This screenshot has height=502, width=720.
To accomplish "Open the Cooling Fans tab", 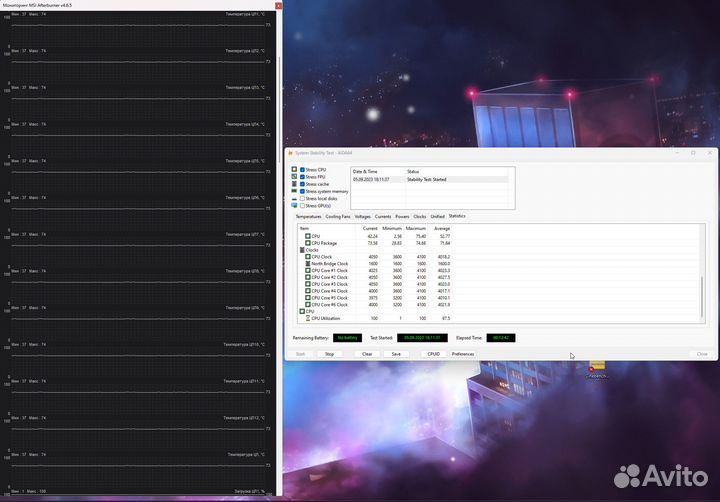I will point(338,216).
